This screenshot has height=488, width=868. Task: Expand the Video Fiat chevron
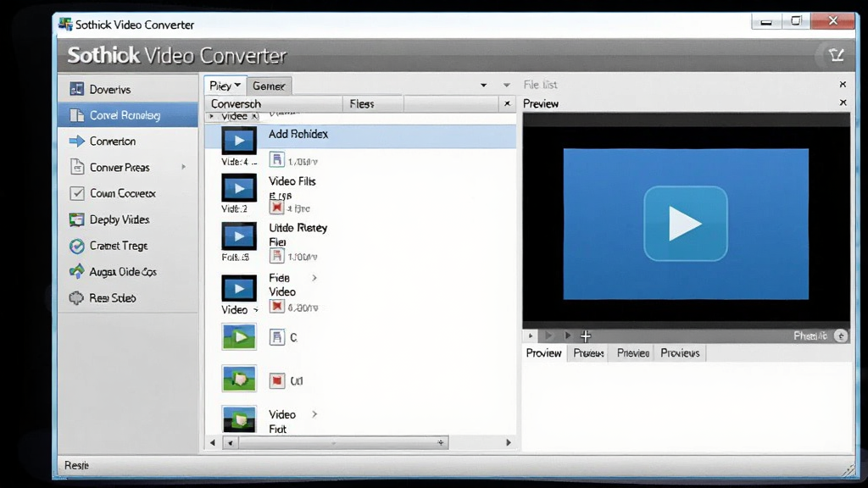pyautogui.click(x=314, y=413)
